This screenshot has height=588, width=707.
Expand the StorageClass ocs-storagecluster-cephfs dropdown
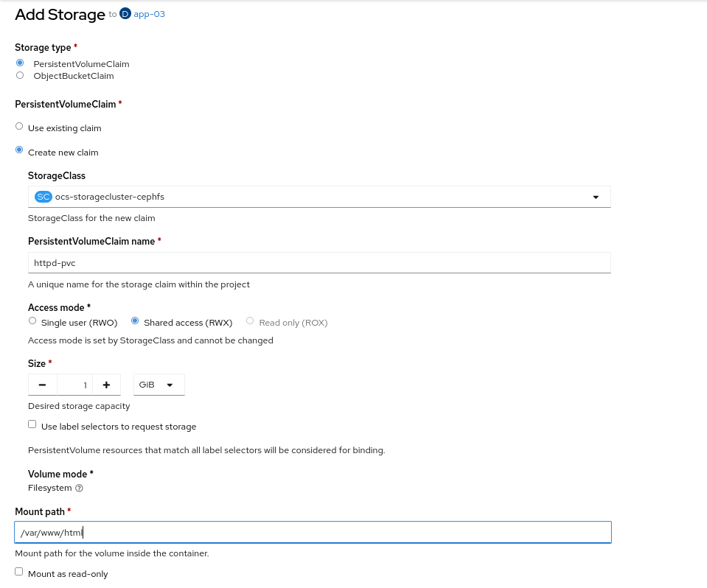coord(319,197)
